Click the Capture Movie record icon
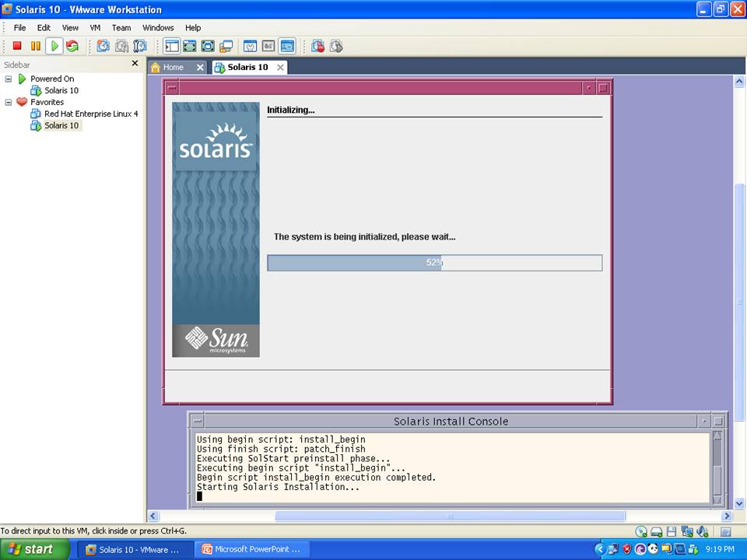The width and height of the screenshot is (747, 560). (x=317, y=46)
